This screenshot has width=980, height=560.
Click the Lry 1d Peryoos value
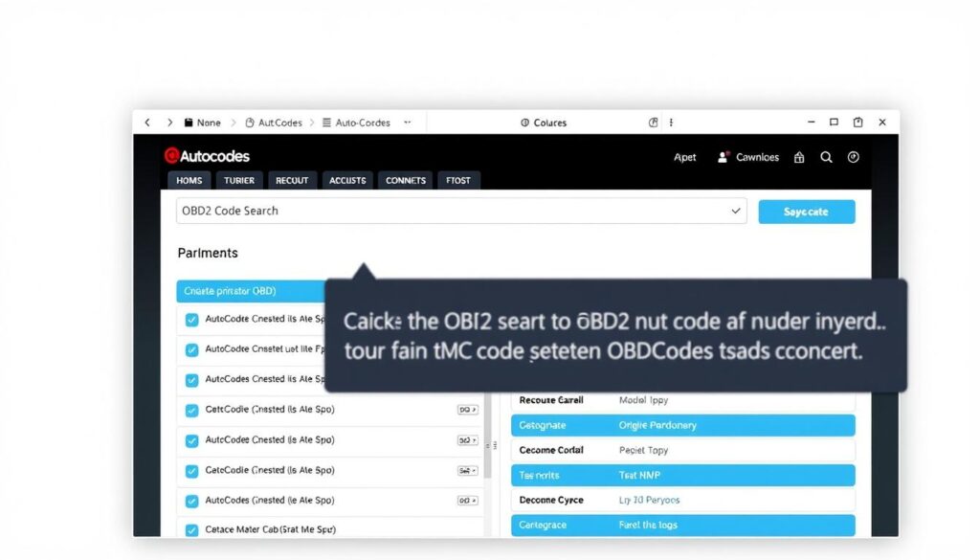(x=649, y=500)
